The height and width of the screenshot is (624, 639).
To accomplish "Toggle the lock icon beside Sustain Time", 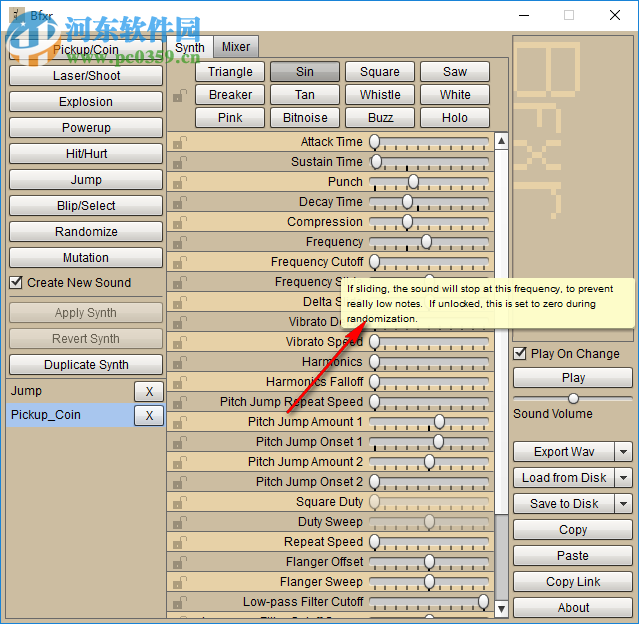I will [179, 162].
